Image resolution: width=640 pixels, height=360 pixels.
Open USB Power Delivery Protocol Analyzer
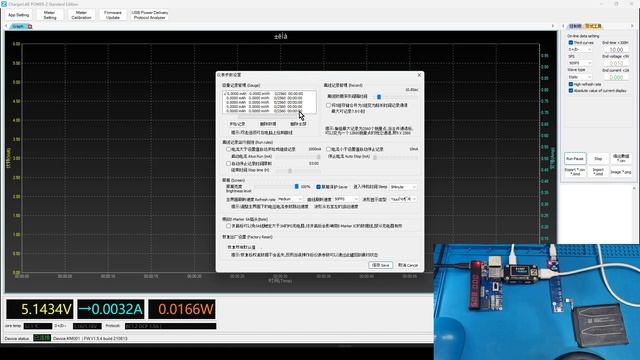coord(150,15)
